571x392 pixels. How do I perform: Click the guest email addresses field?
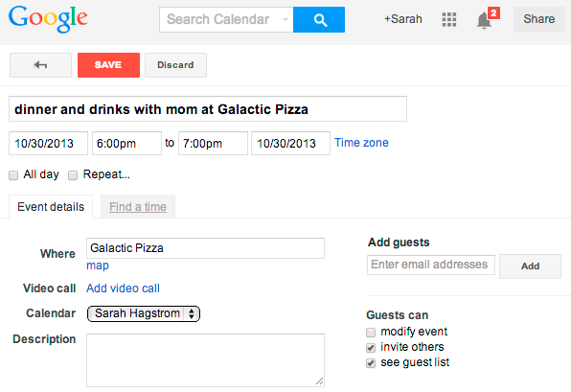[431, 265]
